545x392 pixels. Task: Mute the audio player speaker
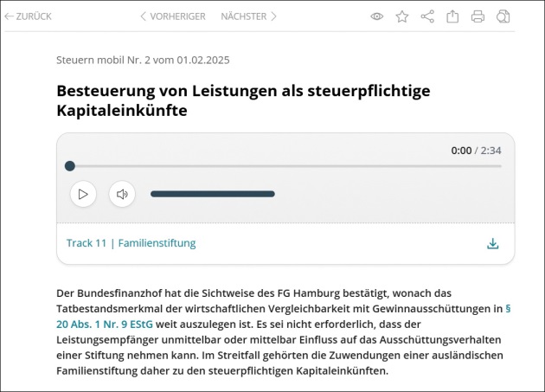pos(122,194)
